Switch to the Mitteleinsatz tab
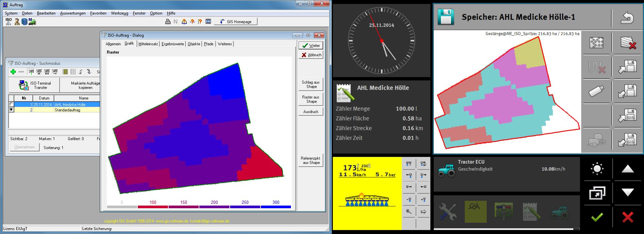 coord(148,44)
